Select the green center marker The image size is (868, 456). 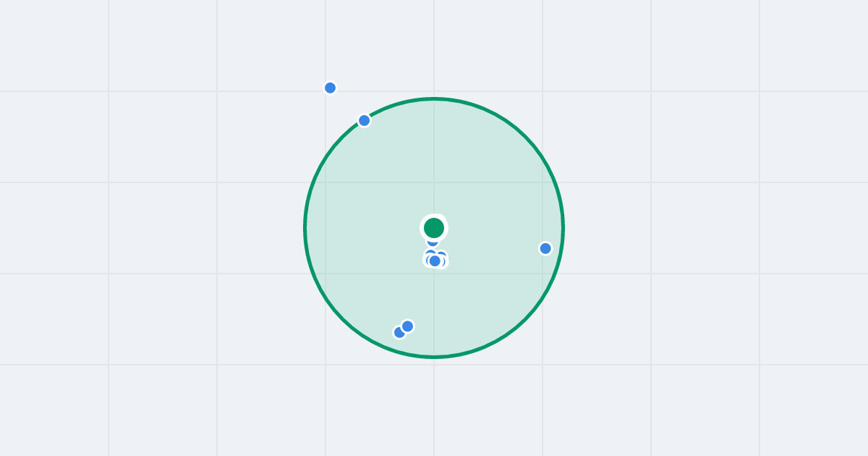[434, 228]
